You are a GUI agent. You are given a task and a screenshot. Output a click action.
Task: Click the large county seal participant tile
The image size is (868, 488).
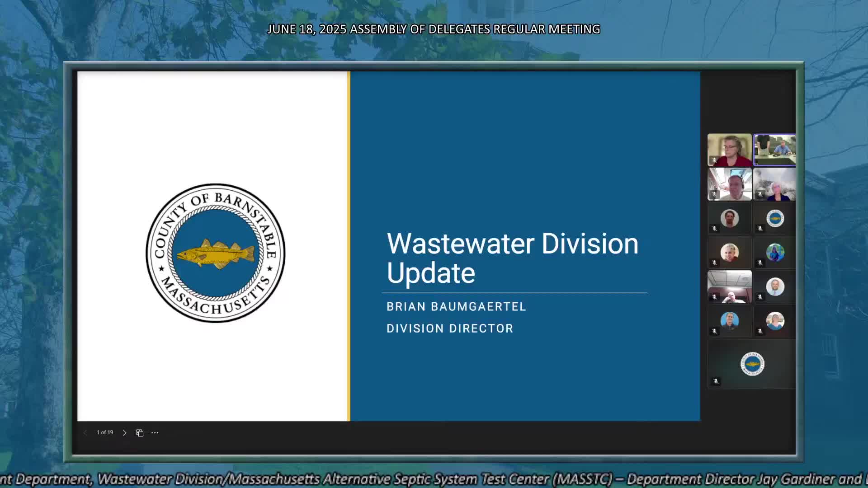(752, 364)
